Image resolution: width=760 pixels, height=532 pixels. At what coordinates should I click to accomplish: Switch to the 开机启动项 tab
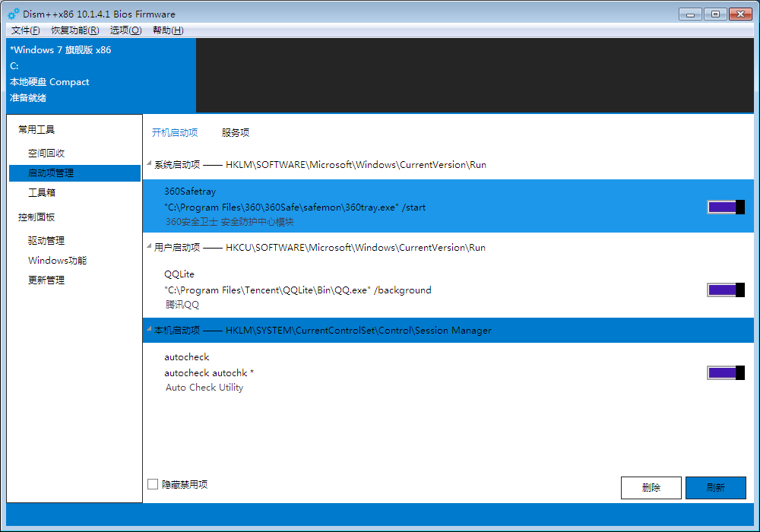tap(175, 133)
